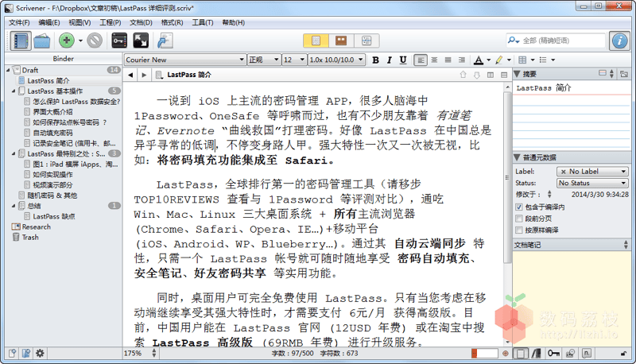
Task: Open the 文件(F) menu
Action: click(x=19, y=23)
